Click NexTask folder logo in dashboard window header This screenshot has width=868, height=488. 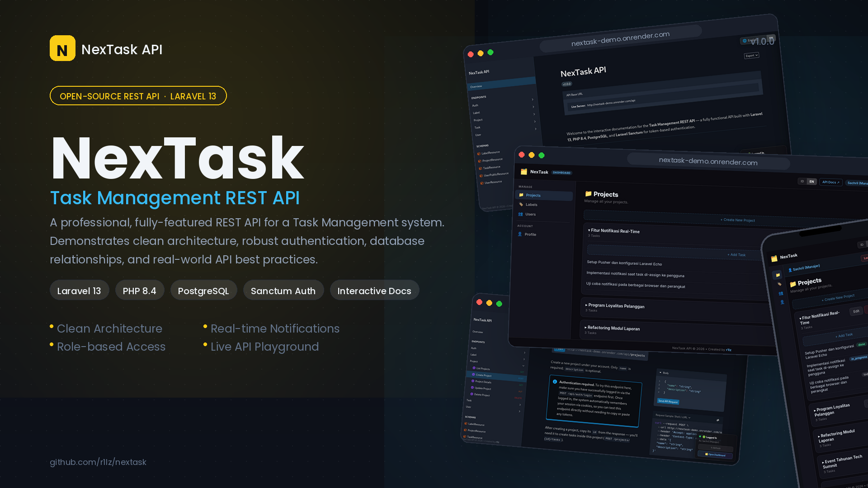tap(524, 172)
